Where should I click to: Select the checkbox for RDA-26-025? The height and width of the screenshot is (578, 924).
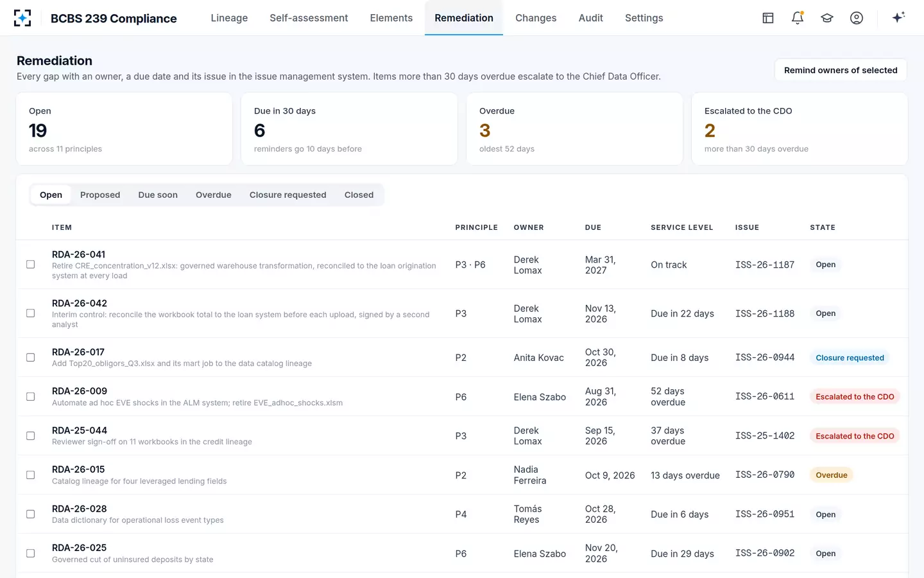(30, 553)
